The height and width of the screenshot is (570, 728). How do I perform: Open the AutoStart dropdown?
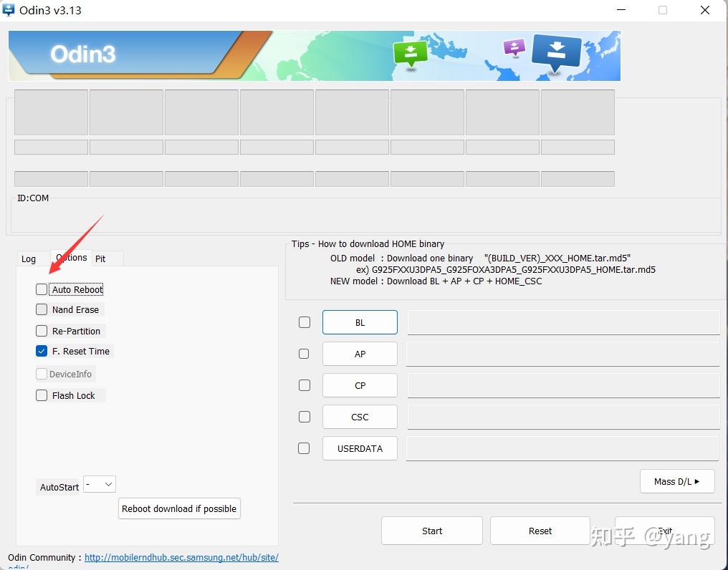pos(99,483)
